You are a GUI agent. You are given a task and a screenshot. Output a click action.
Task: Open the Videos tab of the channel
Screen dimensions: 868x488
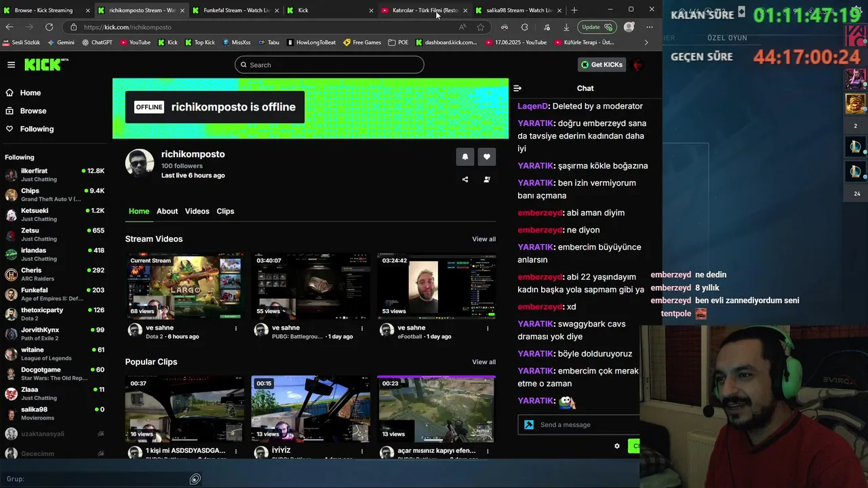pos(197,211)
